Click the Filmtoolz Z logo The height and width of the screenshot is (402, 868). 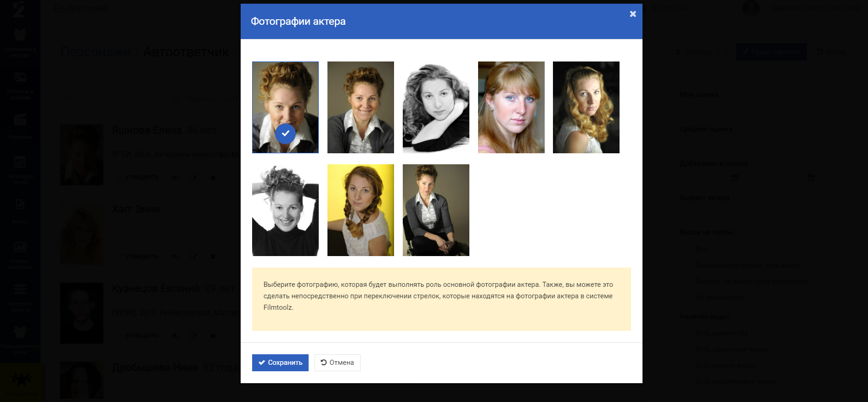pyautogui.click(x=19, y=9)
